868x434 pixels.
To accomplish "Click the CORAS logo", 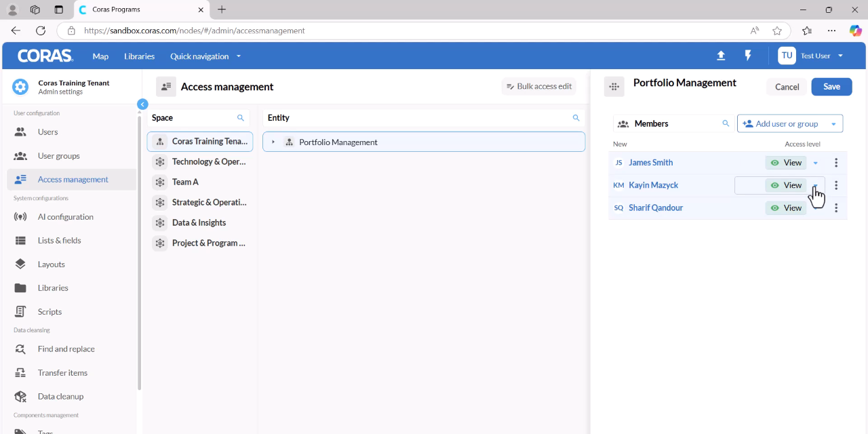I will coord(45,56).
